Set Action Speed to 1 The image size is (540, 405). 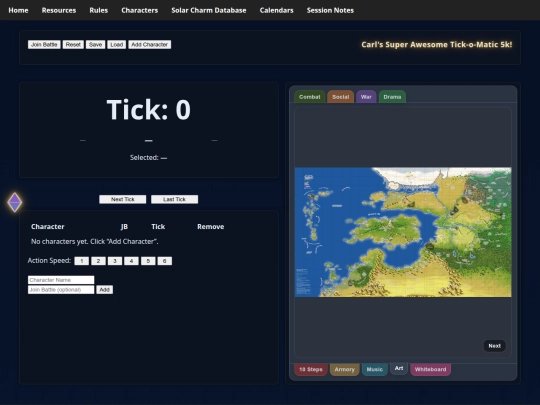(82, 261)
